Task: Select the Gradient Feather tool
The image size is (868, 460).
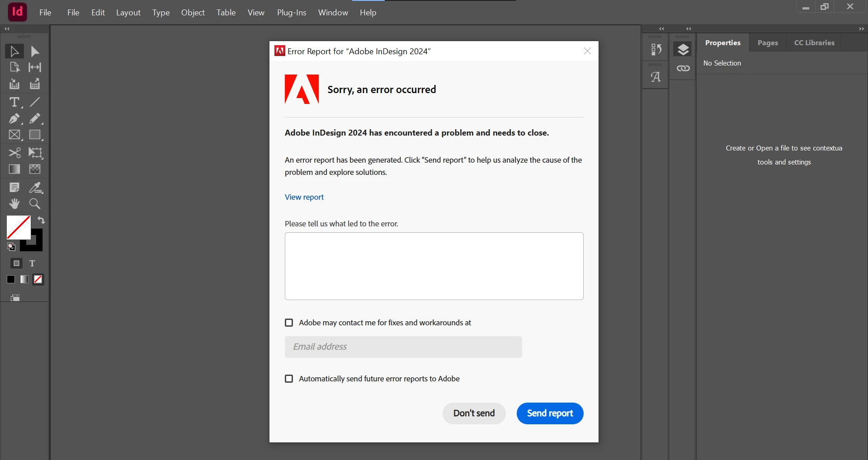Action: click(x=35, y=169)
